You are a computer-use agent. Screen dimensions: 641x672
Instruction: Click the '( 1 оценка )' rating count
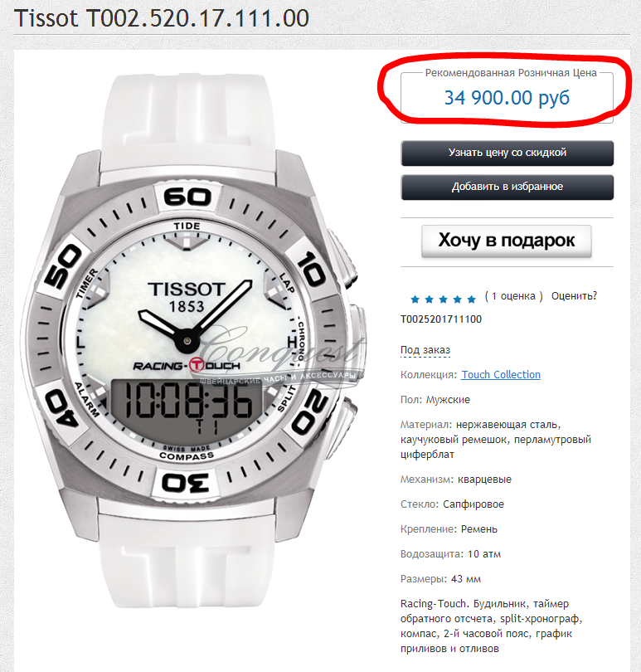pos(513,296)
